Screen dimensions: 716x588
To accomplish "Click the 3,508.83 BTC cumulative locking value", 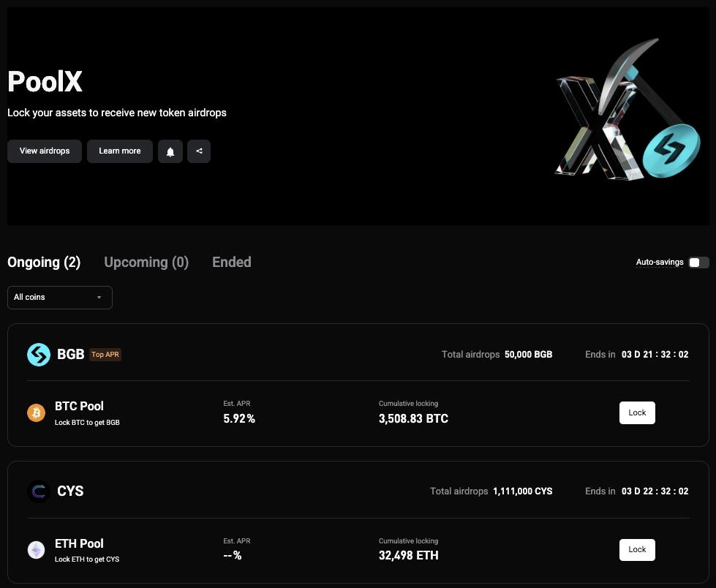I will [413, 418].
